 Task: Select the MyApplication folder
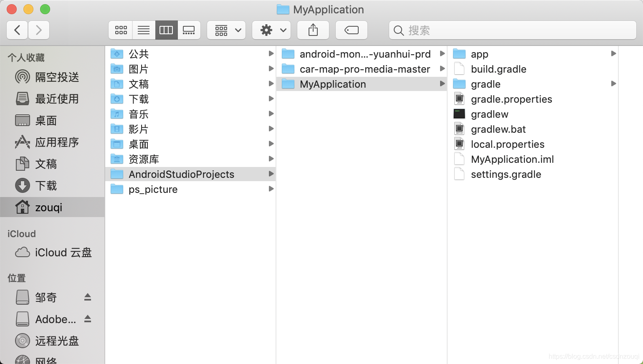(x=362, y=84)
